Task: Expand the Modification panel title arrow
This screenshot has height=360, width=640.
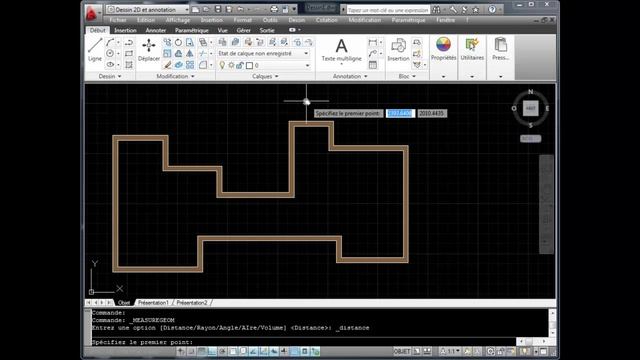Action: (x=193, y=76)
